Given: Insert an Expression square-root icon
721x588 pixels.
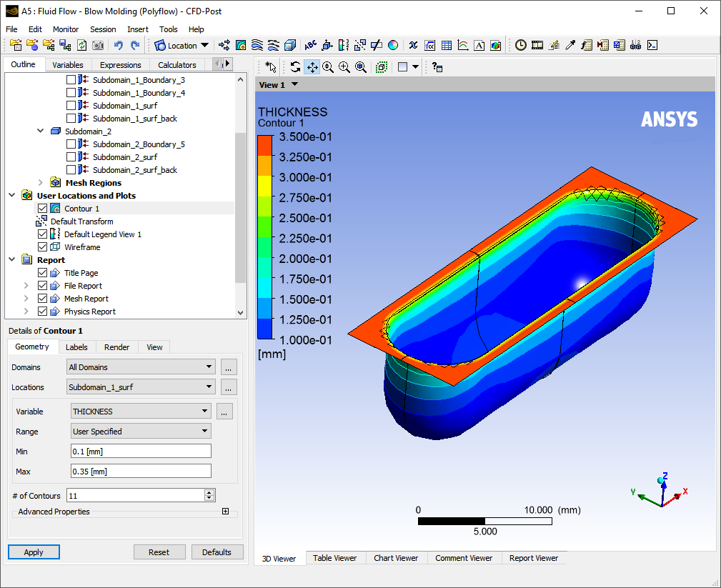Looking at the screenshot, I should [429, 45].
